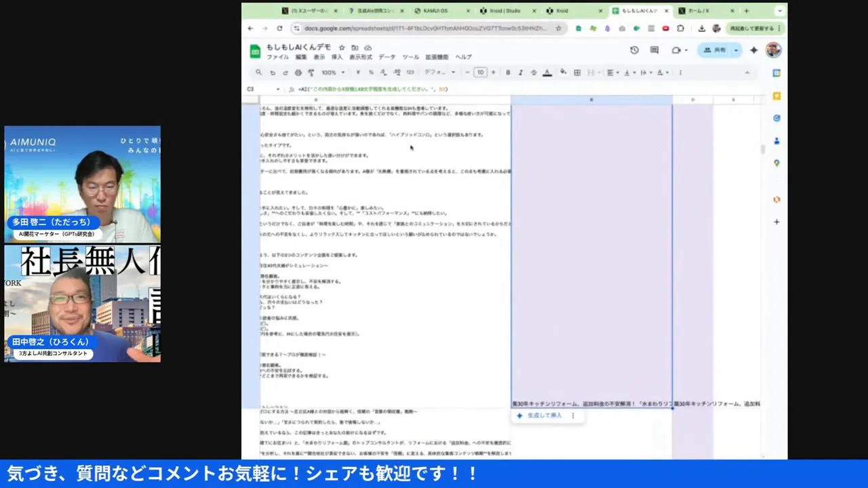Open the 表示形式 menu
Image resolution: width=868 pixels, height=488 pixels.
pyautogui.click(x=361, y=58)
